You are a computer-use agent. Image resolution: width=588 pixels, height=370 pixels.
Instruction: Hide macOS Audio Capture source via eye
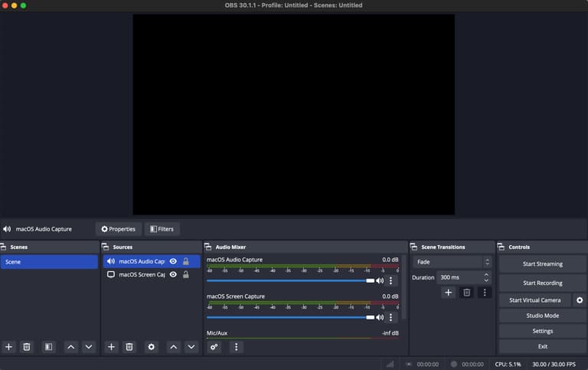point(173,261)
